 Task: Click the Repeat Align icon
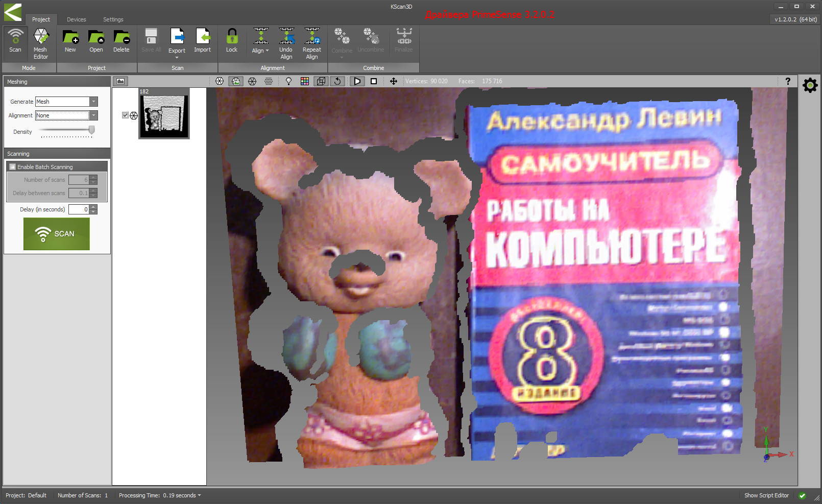pos(311,43)
